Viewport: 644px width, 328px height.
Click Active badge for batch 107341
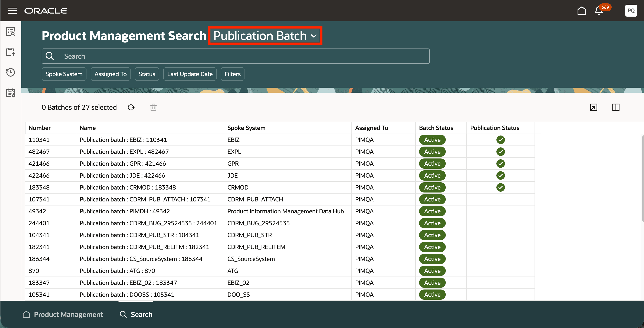[x=432, y=200]
